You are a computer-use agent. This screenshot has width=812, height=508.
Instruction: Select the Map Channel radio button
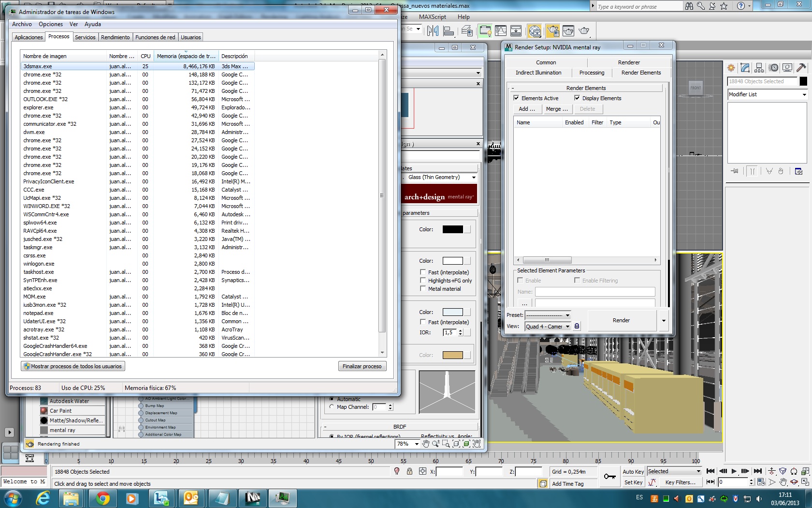pos(332,407)
